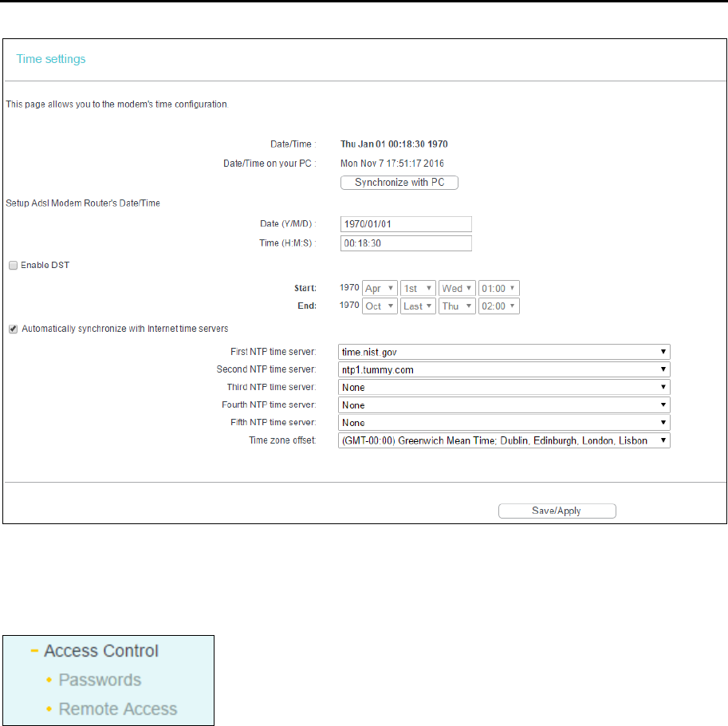Click 'Setup Adsl Modem Router's Date/Time' text
This screenshot has width=728, height=726.
[83, 203]
